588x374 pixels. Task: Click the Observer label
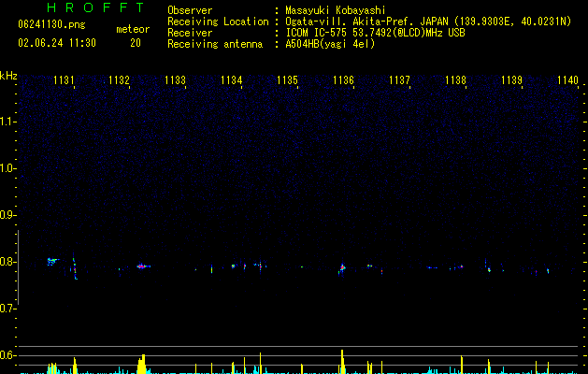click(x=190, y=10)
